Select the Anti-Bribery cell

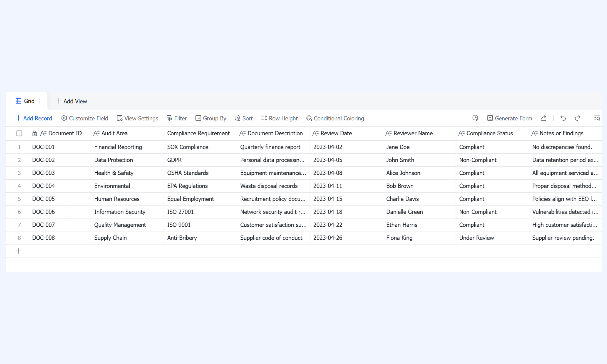tap(200, 238)
